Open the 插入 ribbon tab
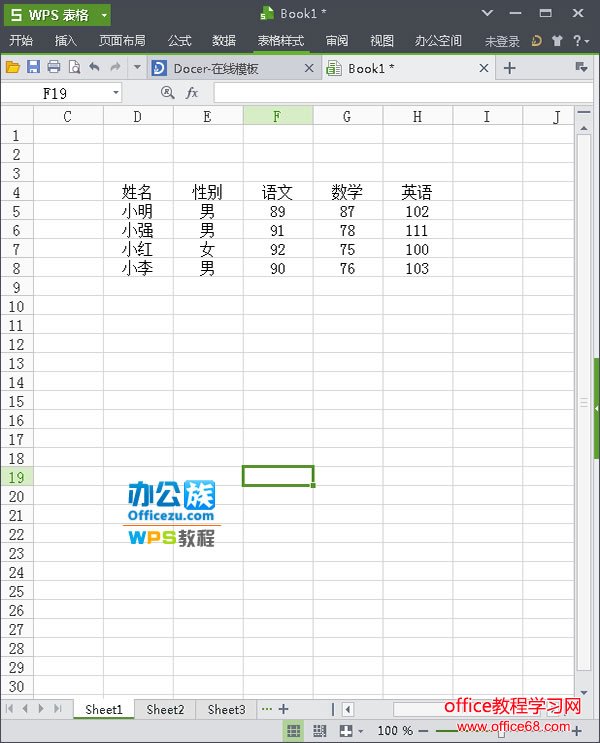 (65, 41)
